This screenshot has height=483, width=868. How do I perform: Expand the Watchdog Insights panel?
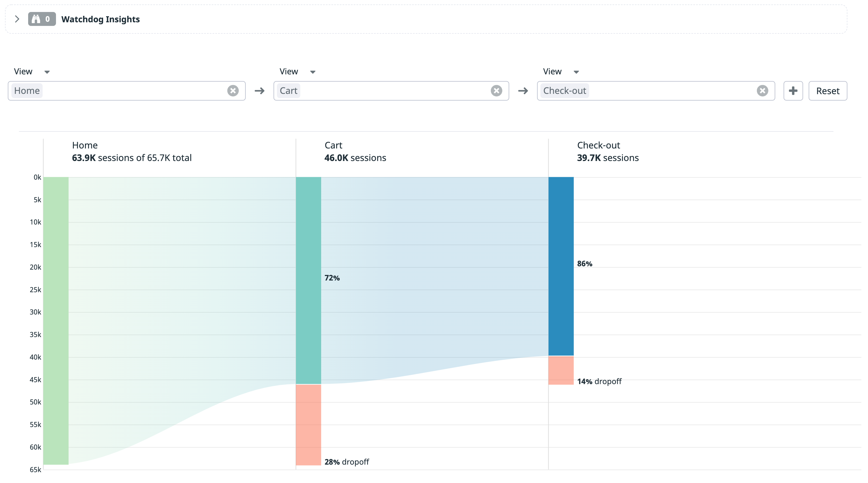pos(17,19)
